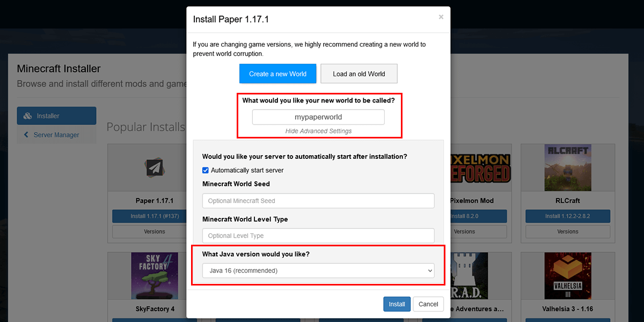The width and height of the screenshot is (644, 322).
Task: Open the Java version dropdown
Action: [x=318, y=270]
